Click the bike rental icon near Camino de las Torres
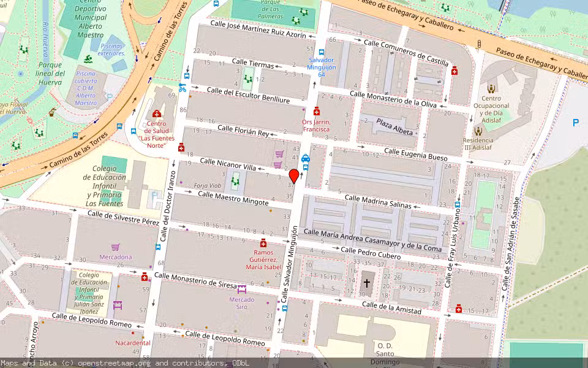 [x=182, y=89]
